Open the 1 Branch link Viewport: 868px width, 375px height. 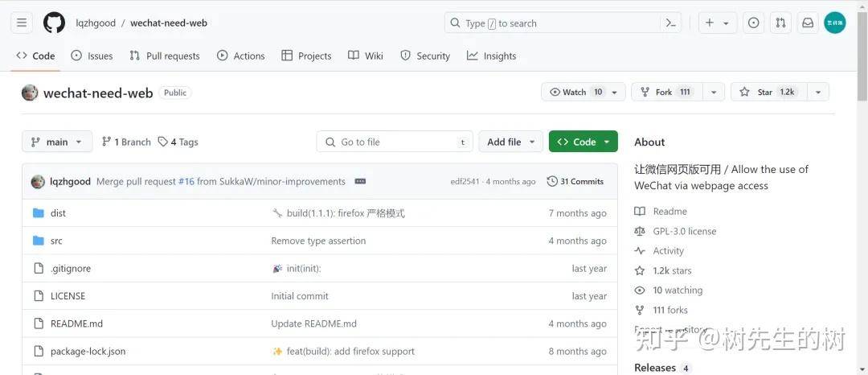[x=126, y=142]
